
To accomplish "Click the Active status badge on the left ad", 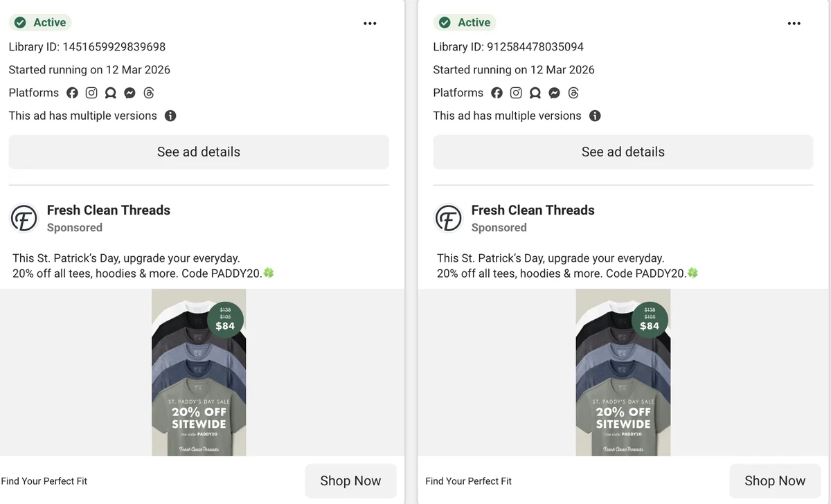I will click(x=40, y=22).
